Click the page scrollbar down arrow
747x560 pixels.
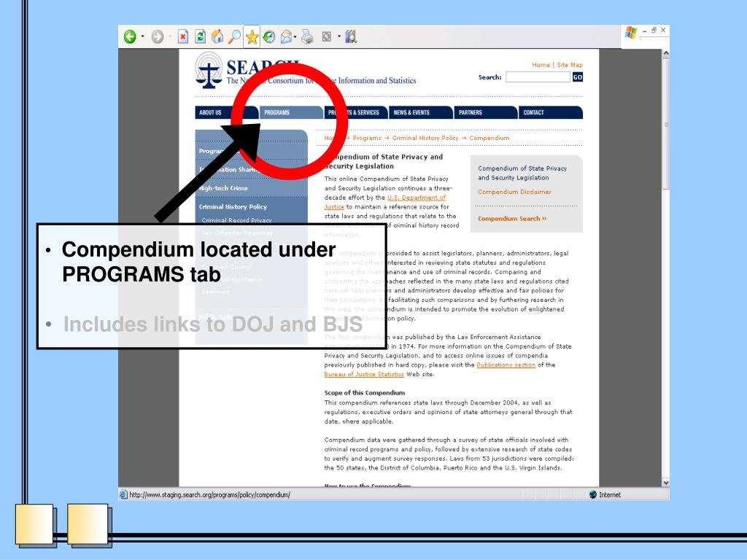point(666,483)
